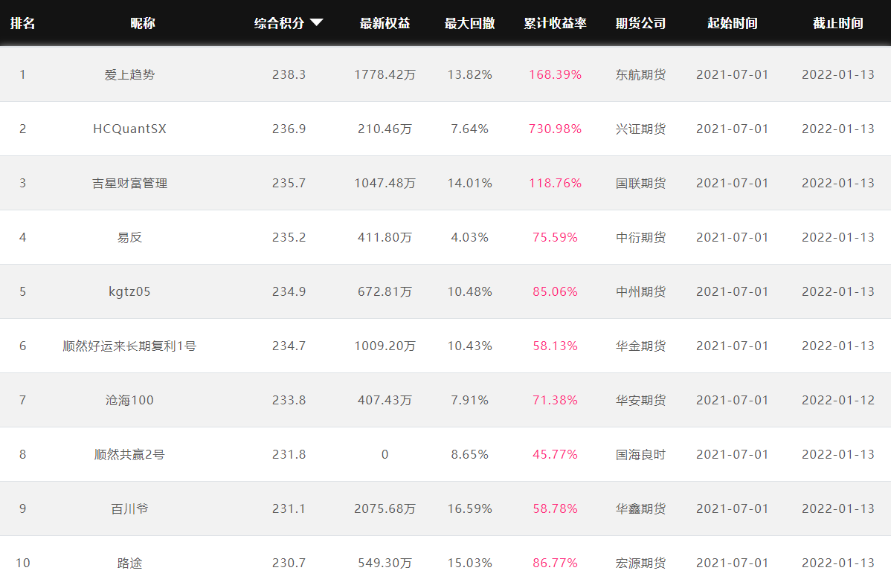Select futures company 东航期货
The width and height of the screenshot is (891, 588).
click(640, 74)
